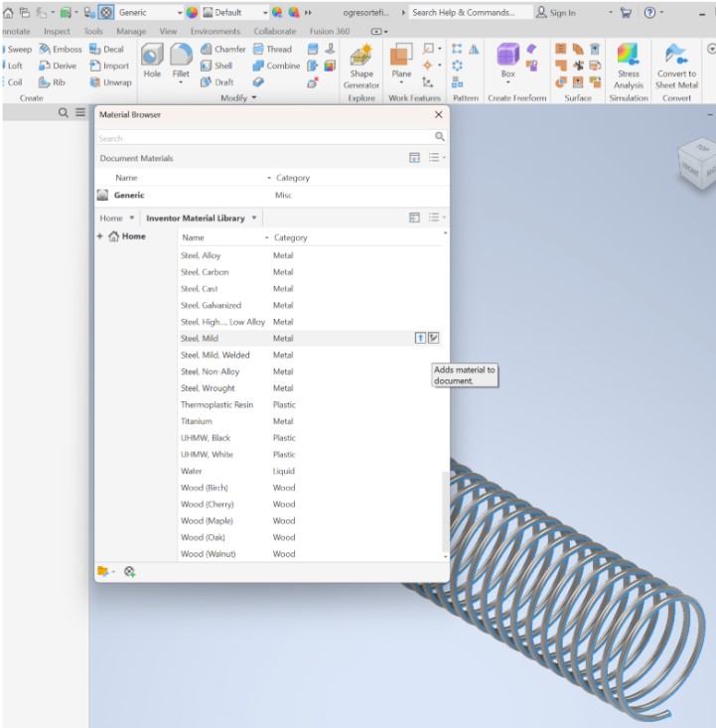This screenshot has height=728, width=716.
Task: Click the material list vertical scrollbar
Action: [x=445, y=510]
